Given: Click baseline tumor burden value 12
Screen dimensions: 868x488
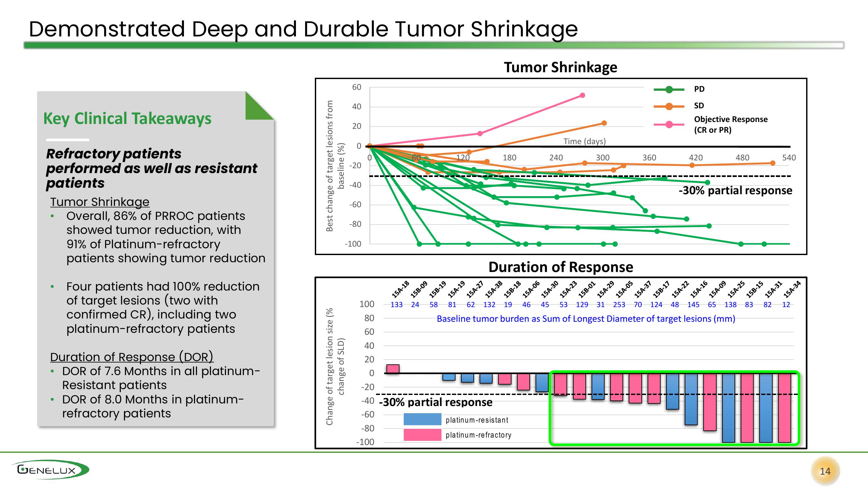Looking at the screenshot, I should (786, 305).
